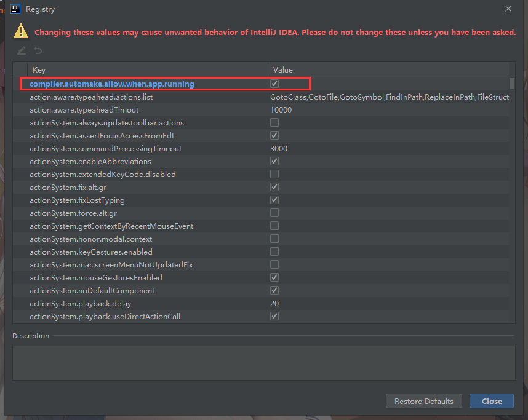The height and width of the screenshot is (420, 528).
Task: Select the actionSystem.assertFocusAccessFromEdt key text
Action: tap(102, 136)
